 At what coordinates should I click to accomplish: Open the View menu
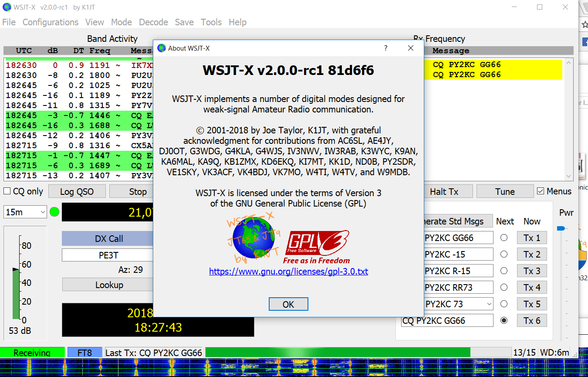tap(95, 22)
